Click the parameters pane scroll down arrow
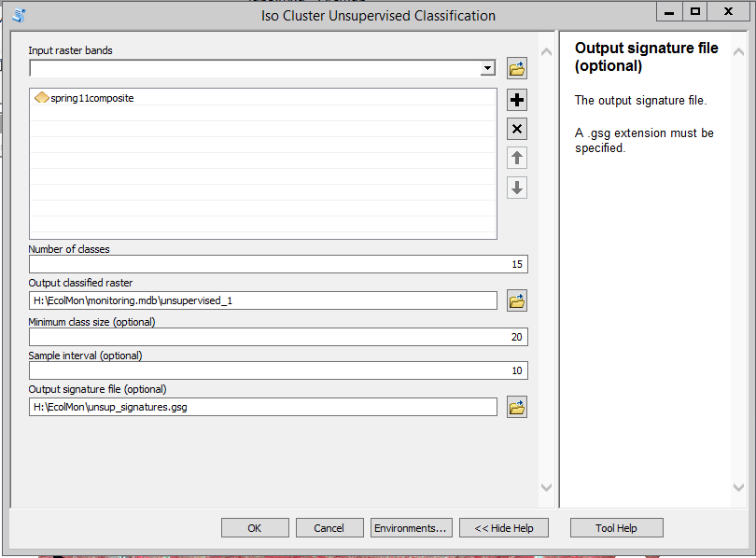The width and height of the screenshot is (756, 558). pyautogui.click(x=546, y=487)
